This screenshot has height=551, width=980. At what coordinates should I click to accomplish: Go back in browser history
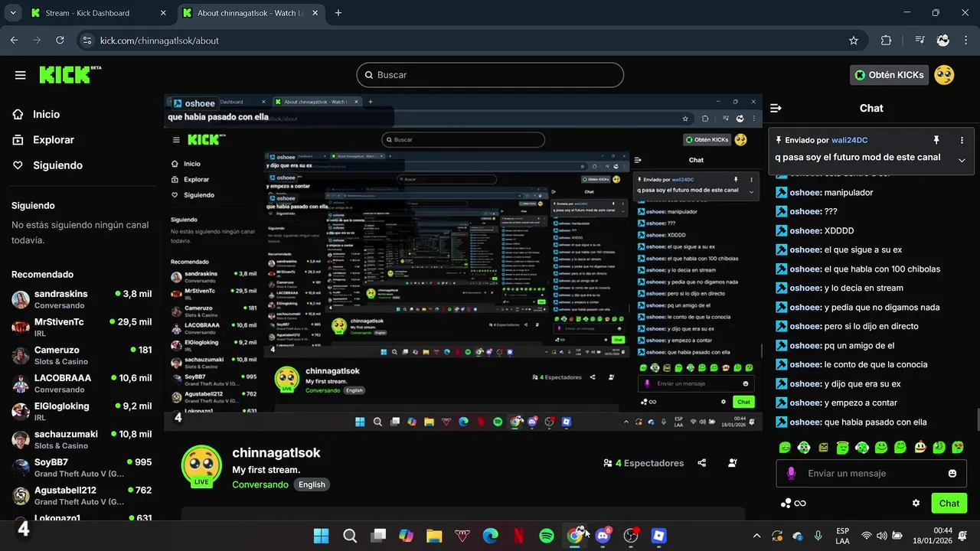click(x=14, y=40)
